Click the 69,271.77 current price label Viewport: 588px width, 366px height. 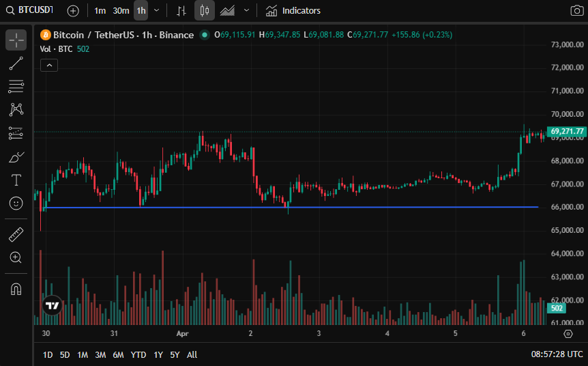coord(567,131)
